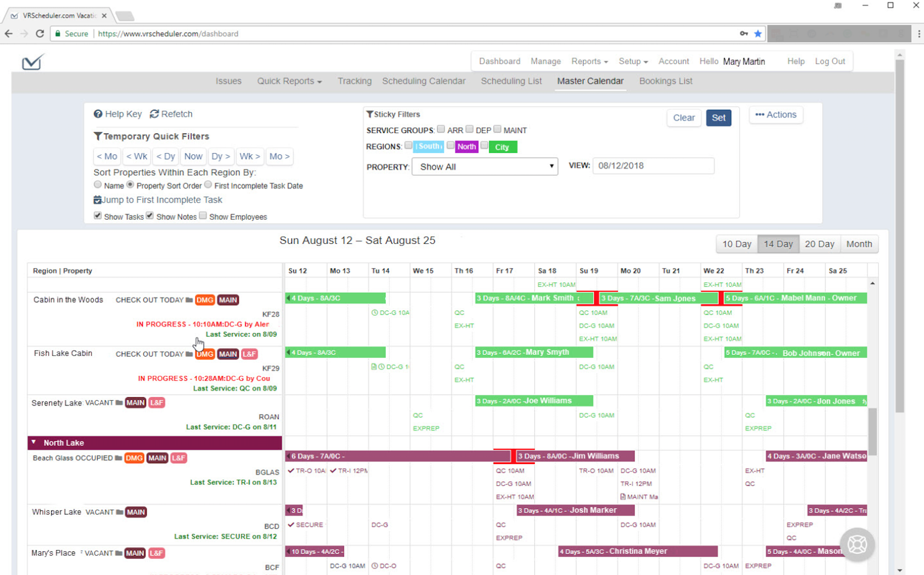The height and width of the screenshot is (575, 924).
Task: Enable the Show Employees checkbox
Action: 203,216
